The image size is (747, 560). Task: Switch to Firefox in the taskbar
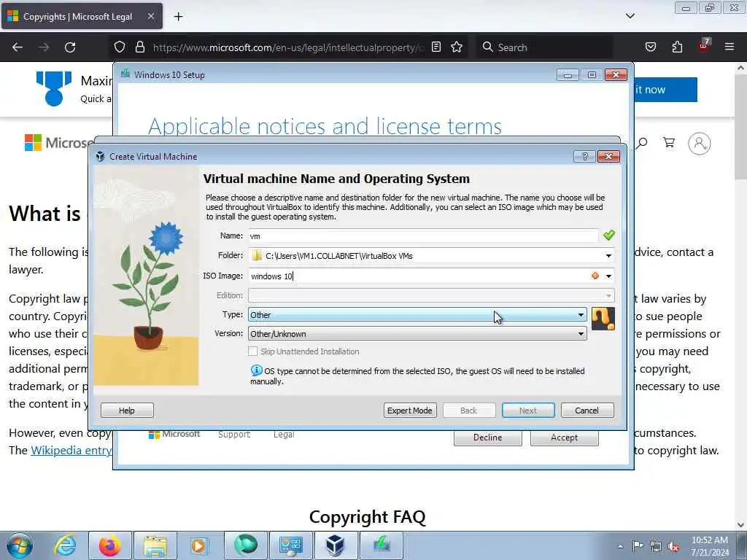[109, 545]
